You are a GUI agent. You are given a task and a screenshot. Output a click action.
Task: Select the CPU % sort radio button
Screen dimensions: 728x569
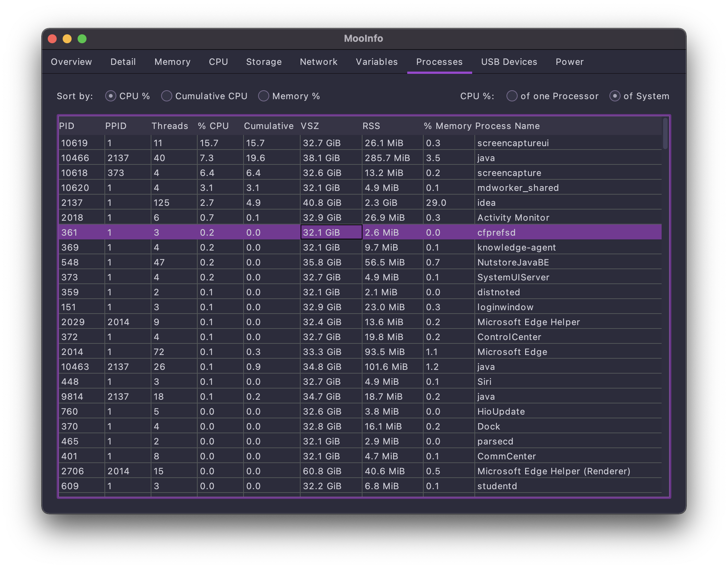pyautogui.click(x=111, y=96)
